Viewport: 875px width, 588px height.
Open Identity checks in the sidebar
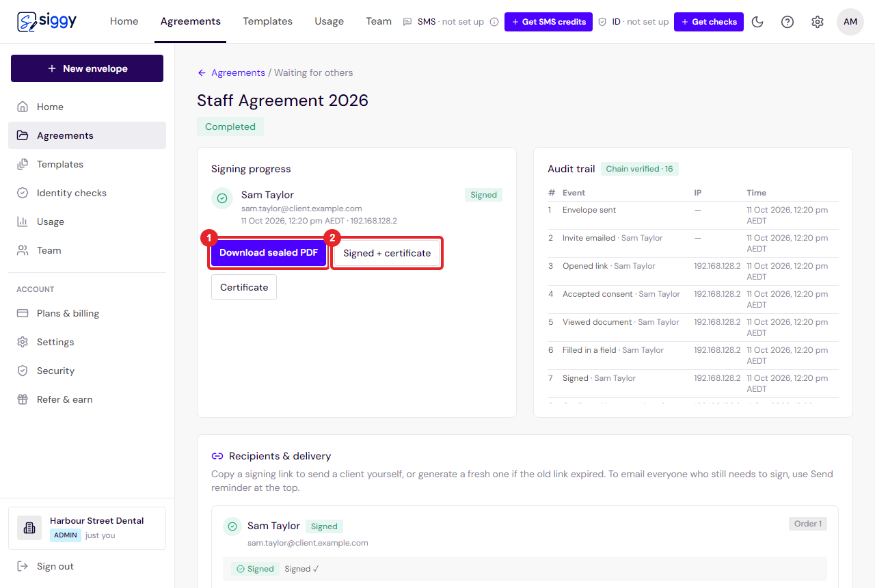[x=87, y=193]
